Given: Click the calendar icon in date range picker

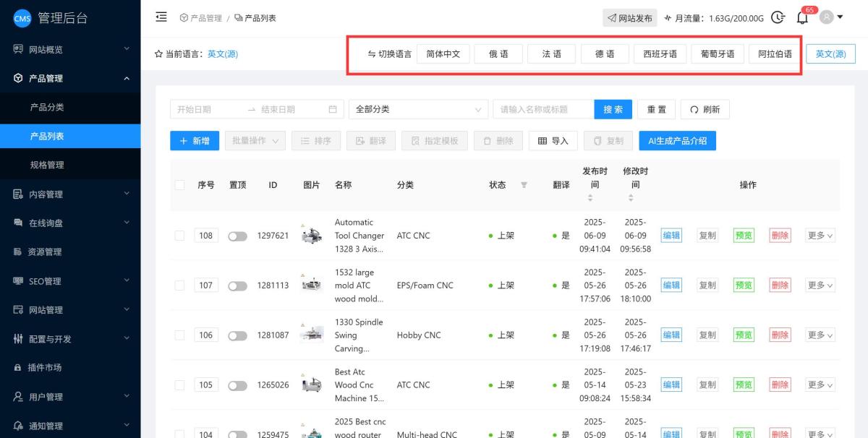Looking at the screenshot, I should [x=333, y=109].
